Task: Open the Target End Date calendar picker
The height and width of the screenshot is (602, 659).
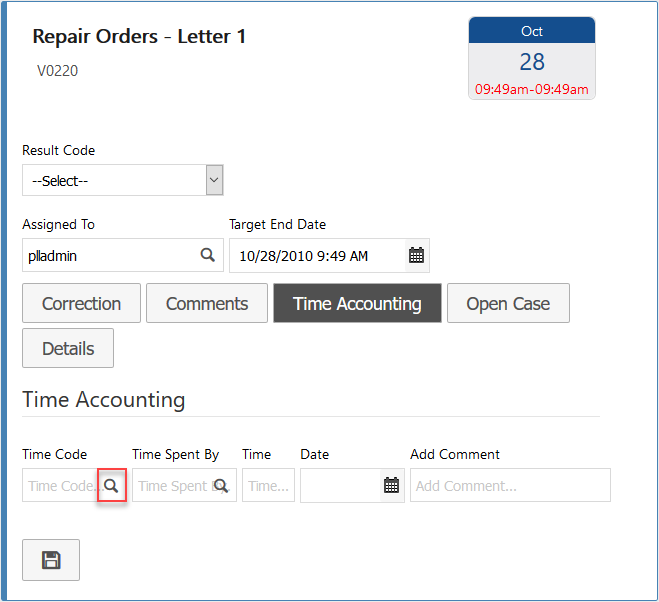Action: pos(416,255)
